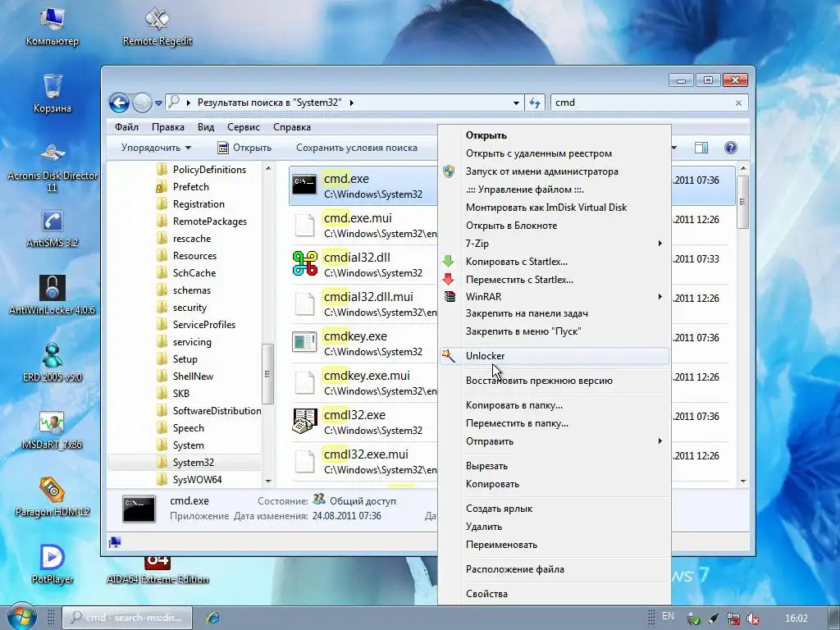The width and height of the screenshot is (840, 630).
Task: Toggle the preview pane icon in toolbar
Action: pos(701,148)
